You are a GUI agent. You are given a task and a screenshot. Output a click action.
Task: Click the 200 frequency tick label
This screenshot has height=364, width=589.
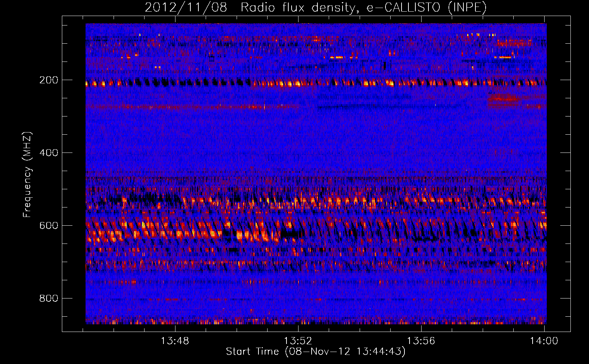click(49, 80)
